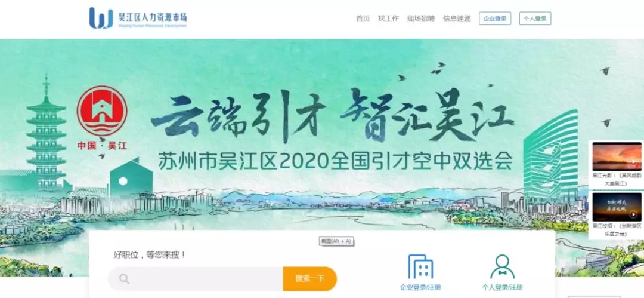Click the magnifier icon in search bar

(124, 279)
